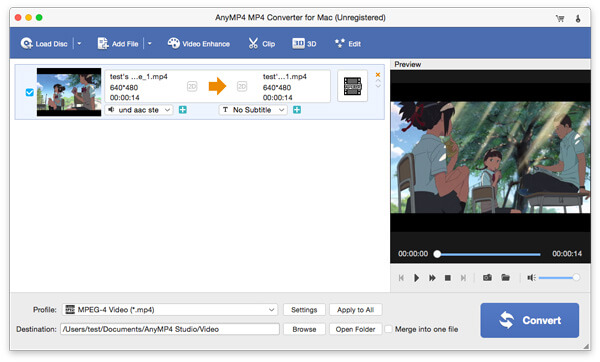
Task: Click the Settings button
Action: coord(304,310)
